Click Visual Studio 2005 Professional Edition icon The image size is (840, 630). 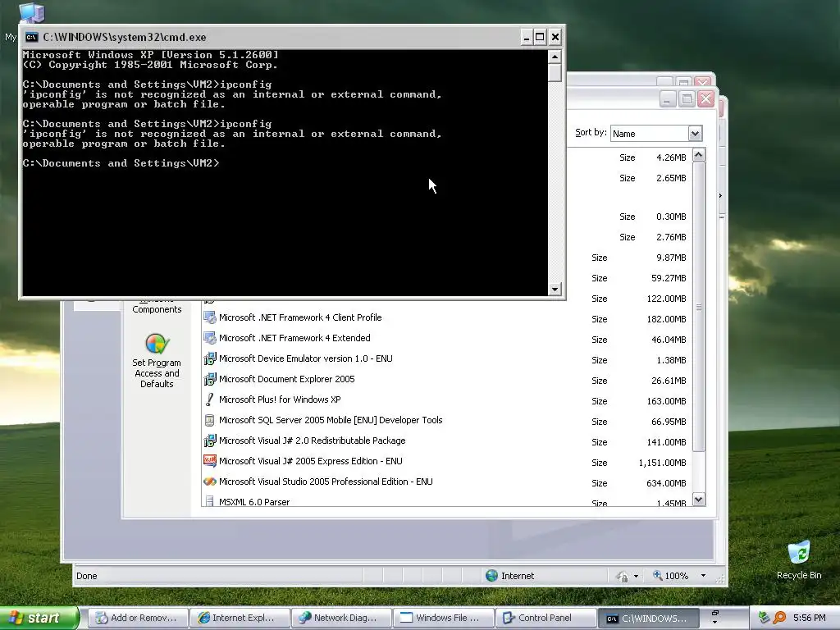pyautogui.click(x=209, y=482)
